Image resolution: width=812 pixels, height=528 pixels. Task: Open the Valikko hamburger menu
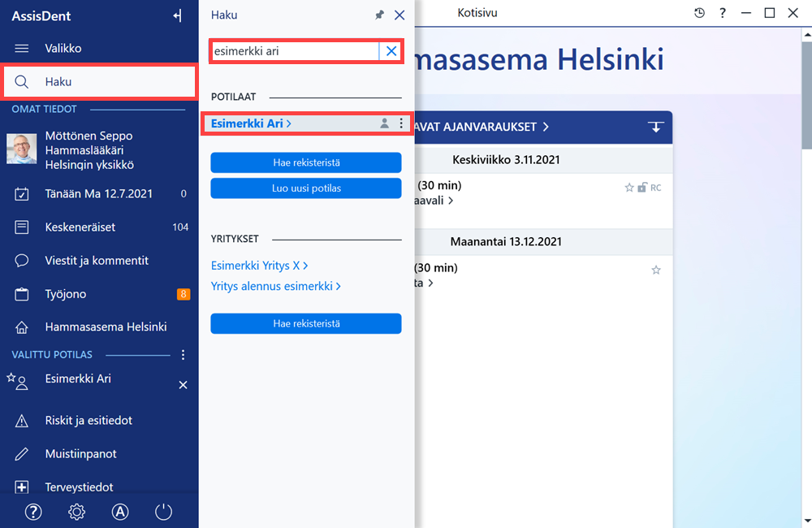[x=22, y=49]
